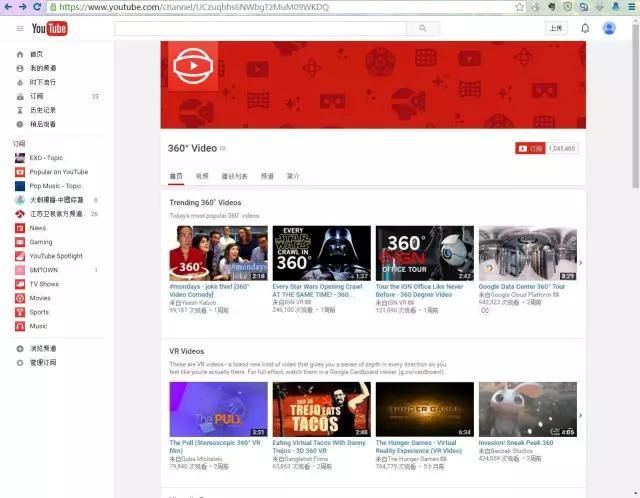Click the search magnifier button

[423, 28]
